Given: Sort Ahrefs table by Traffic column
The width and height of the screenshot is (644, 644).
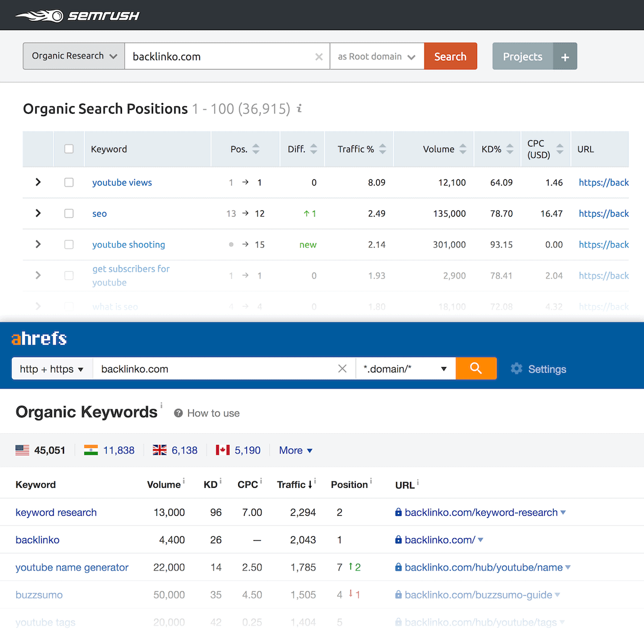Looking at the screenshot, I should [x=294, y=485].
